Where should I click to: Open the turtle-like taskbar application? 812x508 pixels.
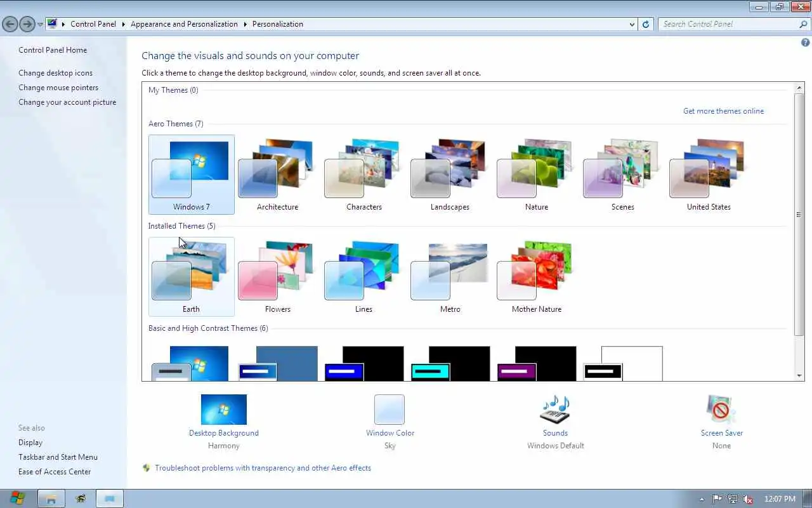[x=81, y=498]
